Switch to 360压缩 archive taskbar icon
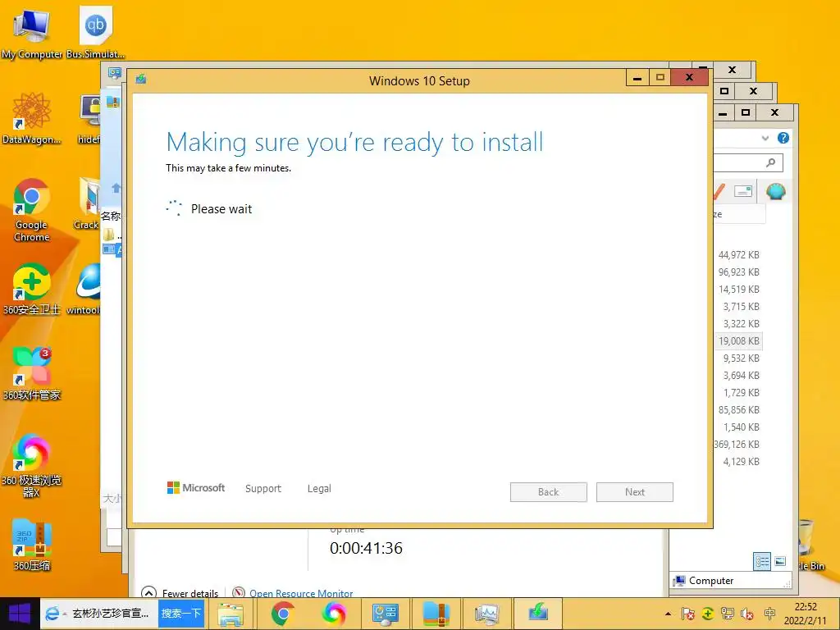Viewport: 840px width, 630px height. pyautogui.click(x=436, y=614)
